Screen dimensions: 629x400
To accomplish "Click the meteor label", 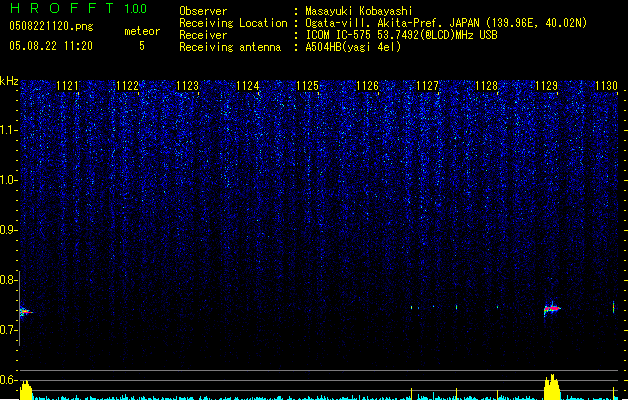I will coord(142,31).
